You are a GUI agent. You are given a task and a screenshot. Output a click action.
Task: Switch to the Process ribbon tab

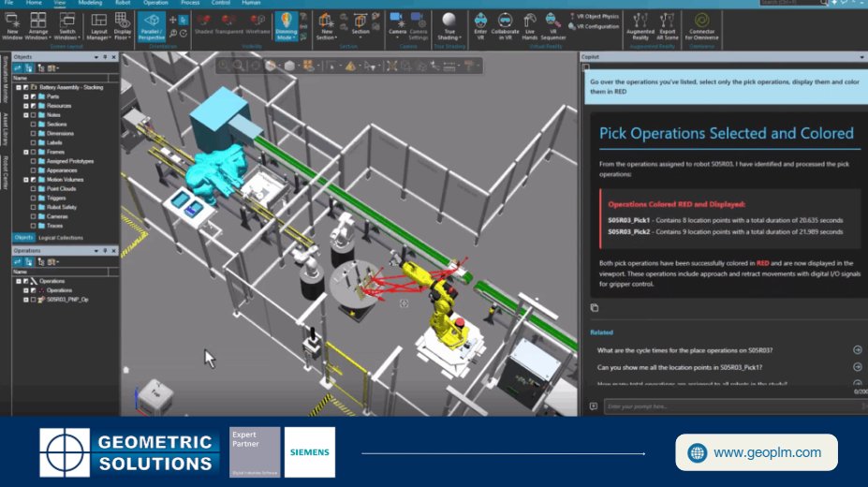click(190, 3)
